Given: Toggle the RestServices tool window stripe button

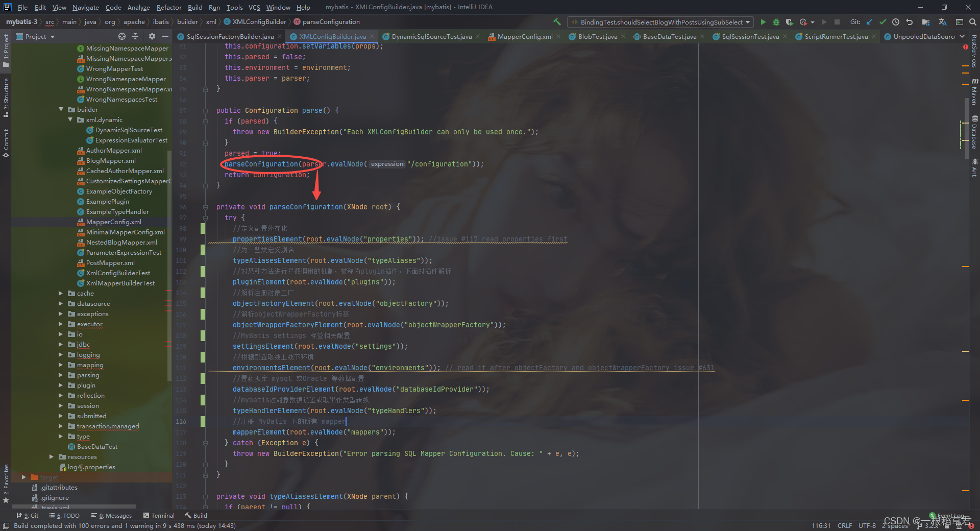Looking at the screenshot, I should [x=974, y=51].
